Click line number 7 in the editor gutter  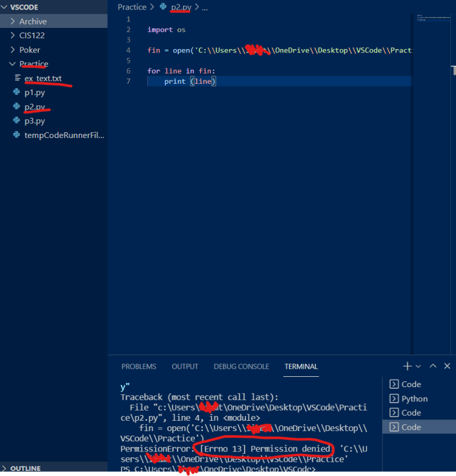(x=128, y=81)
